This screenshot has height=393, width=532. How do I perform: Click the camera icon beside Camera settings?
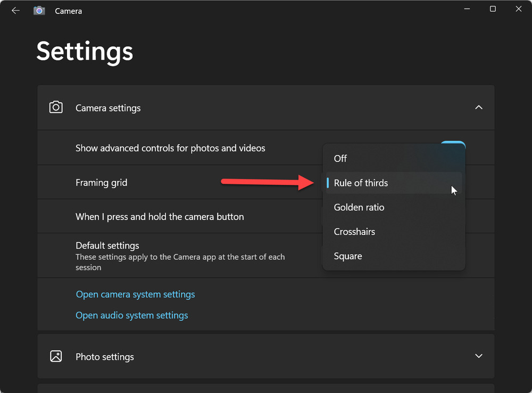tap(56, 107)
